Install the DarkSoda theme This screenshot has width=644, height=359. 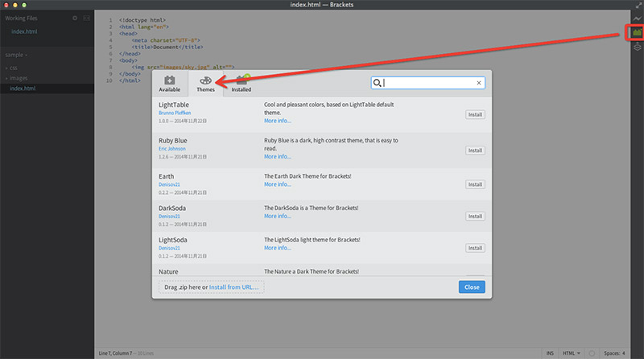tap(475, 216)
